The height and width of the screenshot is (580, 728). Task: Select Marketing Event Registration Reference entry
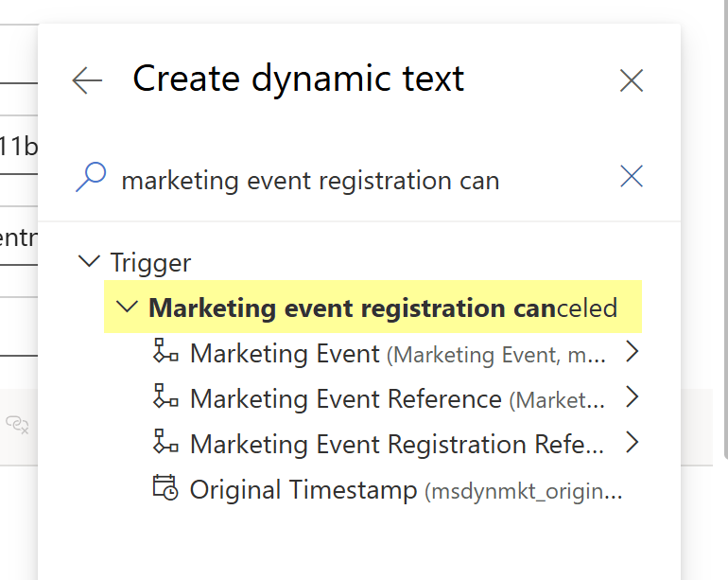(397, 445)
